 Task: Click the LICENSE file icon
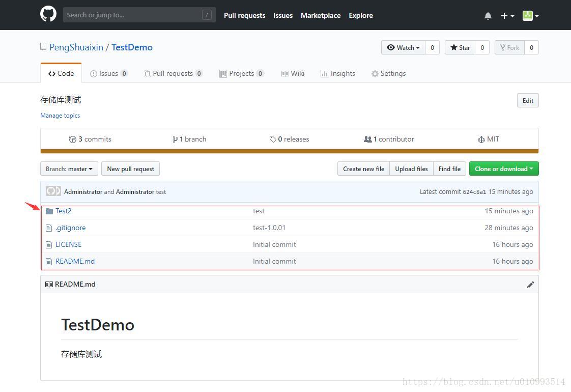point(49,245)
